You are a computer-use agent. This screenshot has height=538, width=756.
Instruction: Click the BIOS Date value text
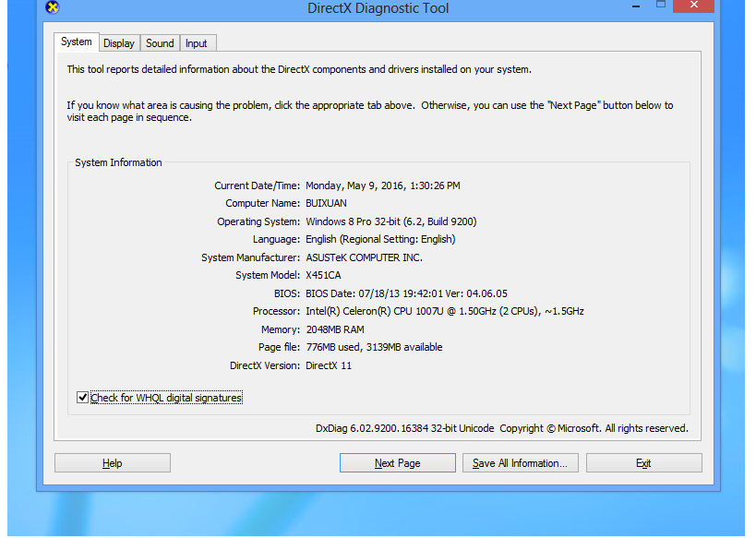pyautogui.click(x=406, y=293)
